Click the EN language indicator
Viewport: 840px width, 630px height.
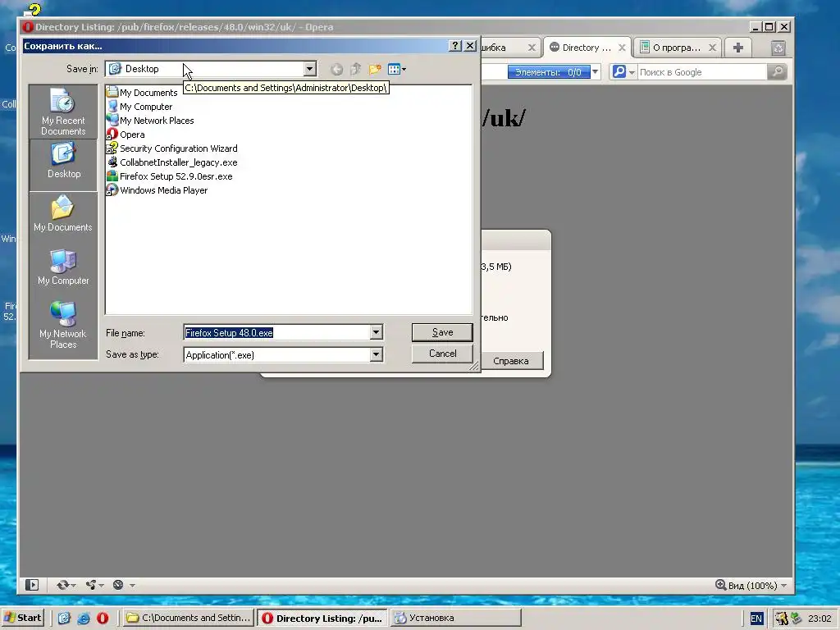756,619
